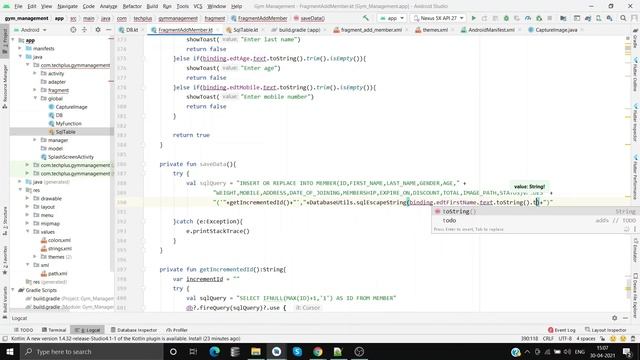Open Structure side tool window
This screenshot has width=640, height=360.
coord(5,221)
